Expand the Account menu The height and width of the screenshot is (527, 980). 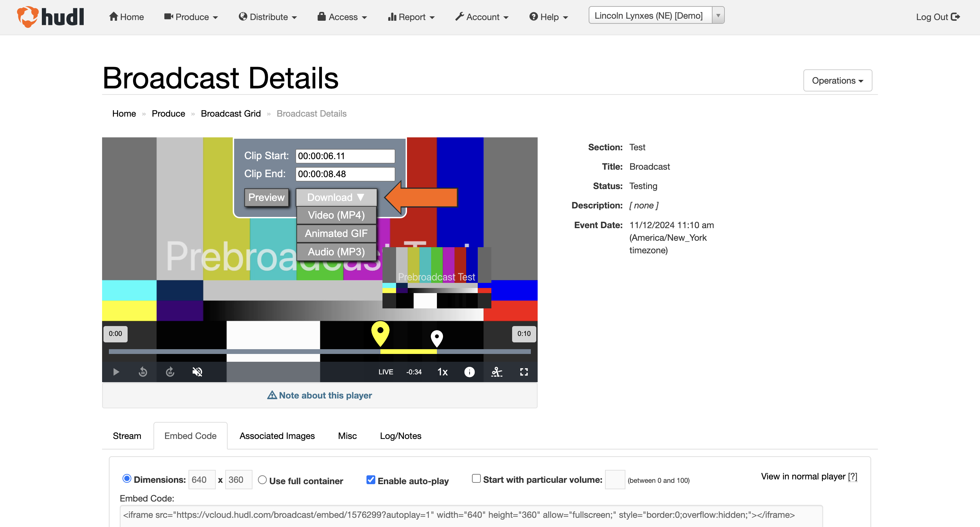(x=481, y=17)
